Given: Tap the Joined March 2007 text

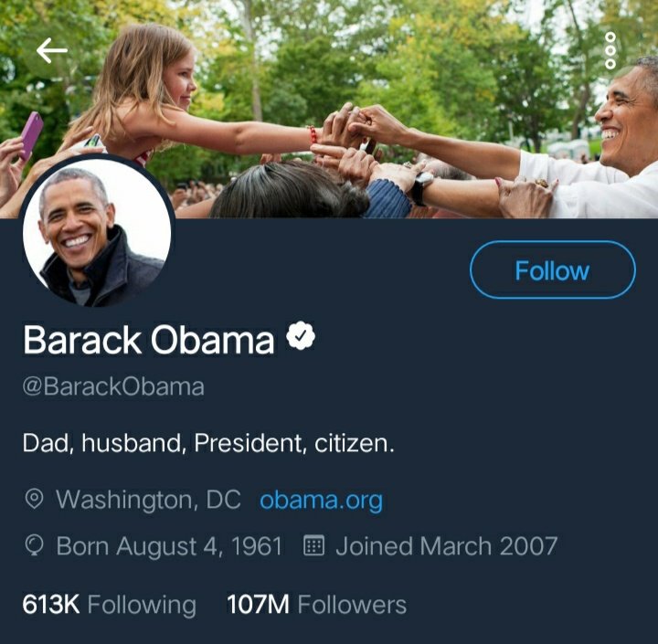Looking at the screenshot, I should (447, 546).
